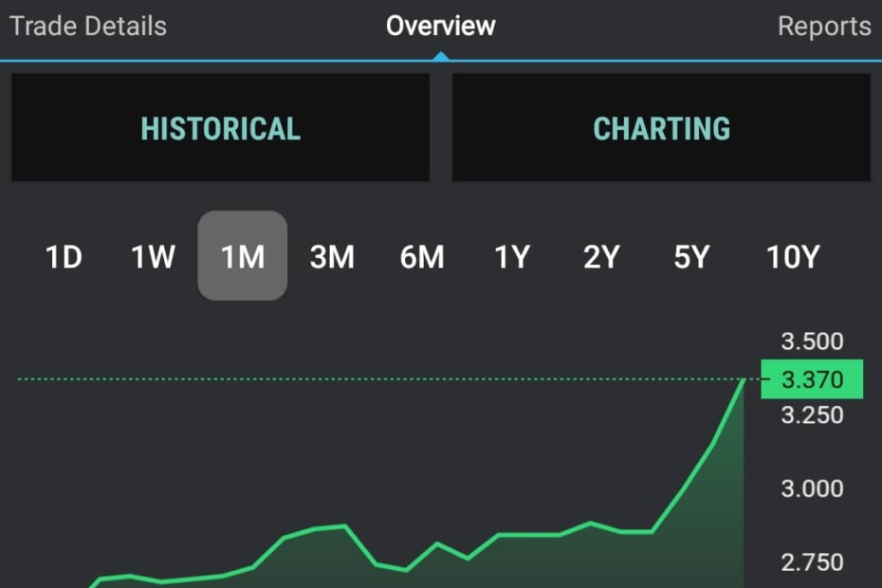Open the Trade Details tab
Viewport: 882px width, 588px height.
tap(88, 26)
